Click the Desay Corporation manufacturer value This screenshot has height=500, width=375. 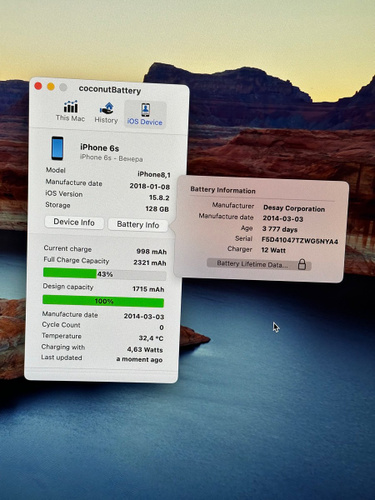coord(294,208)
